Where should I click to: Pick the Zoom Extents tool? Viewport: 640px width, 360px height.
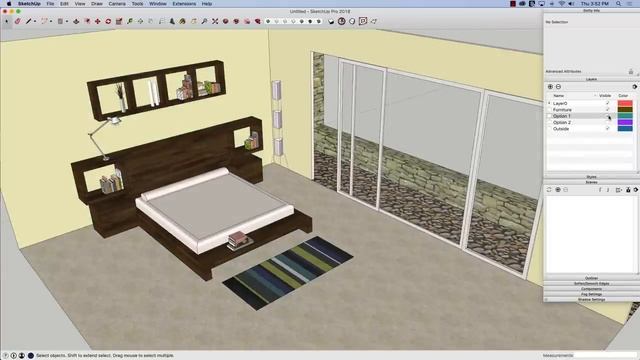click(215, 21)
